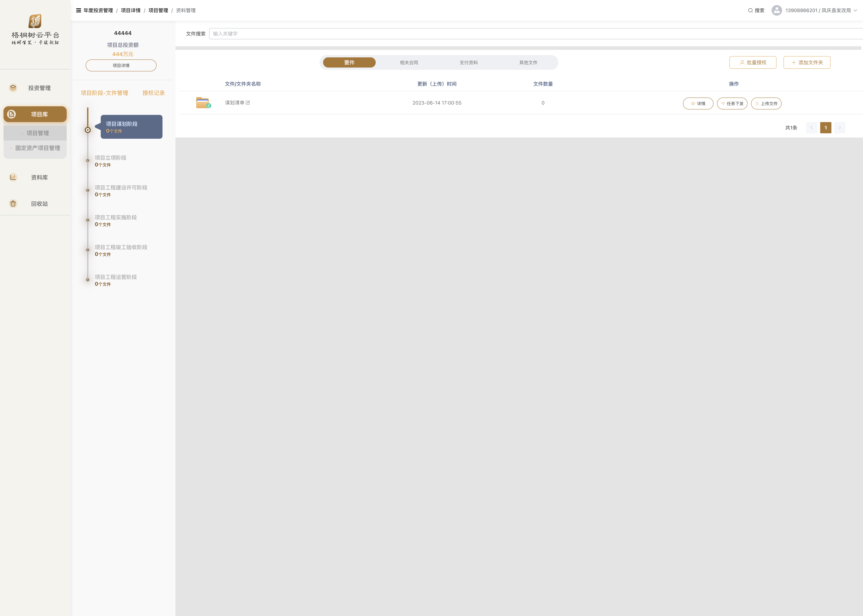Viewport: 863px width, 616px height.
Task: Go to next page in pagination
Action: [840, 128]
